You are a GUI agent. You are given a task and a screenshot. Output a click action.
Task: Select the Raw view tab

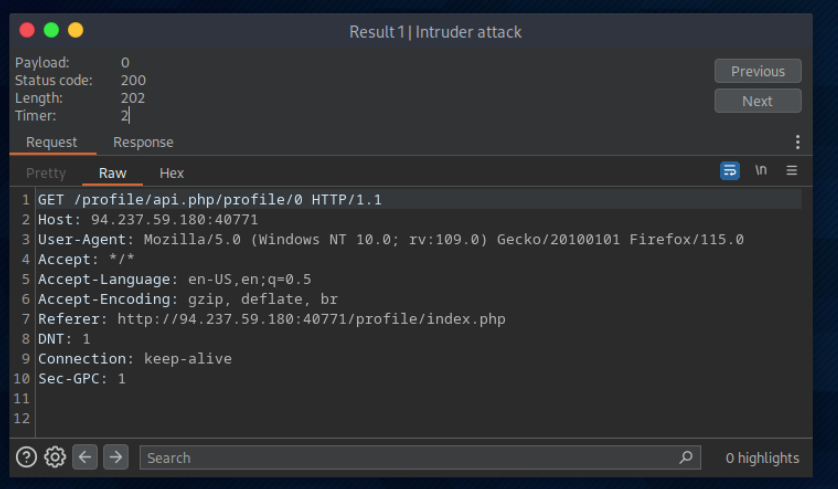coord(113,173)
